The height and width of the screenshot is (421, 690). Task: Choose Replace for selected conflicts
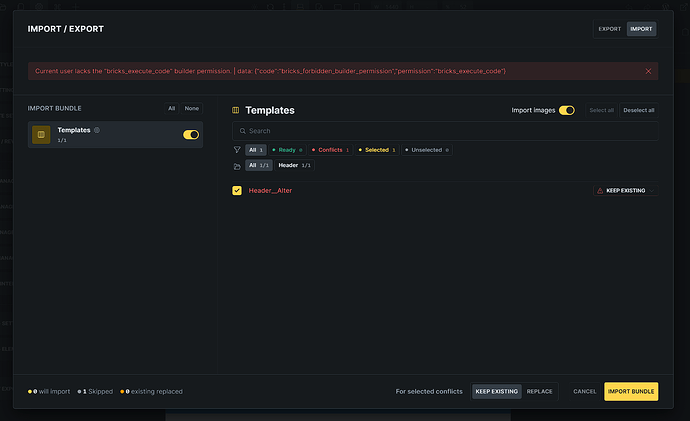coord(540,392)
